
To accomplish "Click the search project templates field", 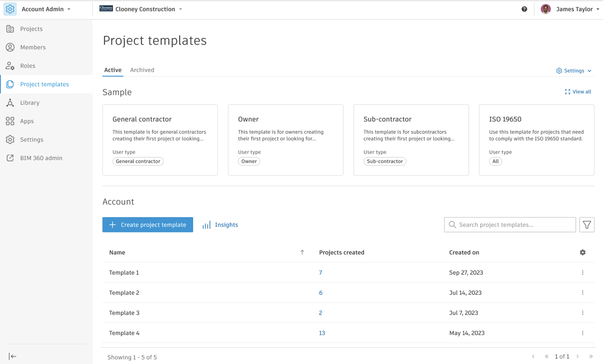I will (509, 225).
